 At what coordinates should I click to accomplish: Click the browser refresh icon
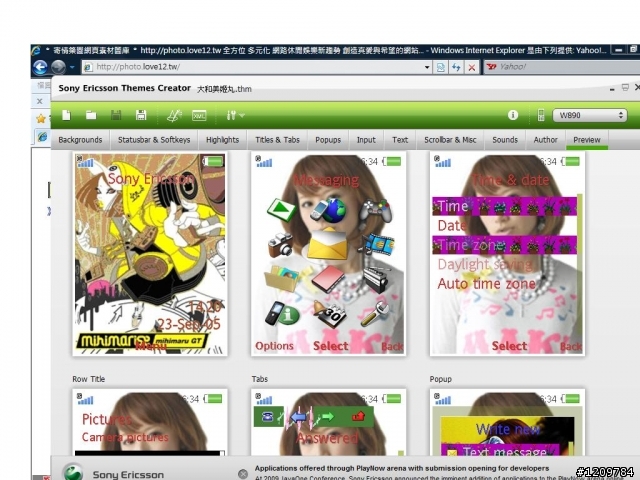point(456,67)
